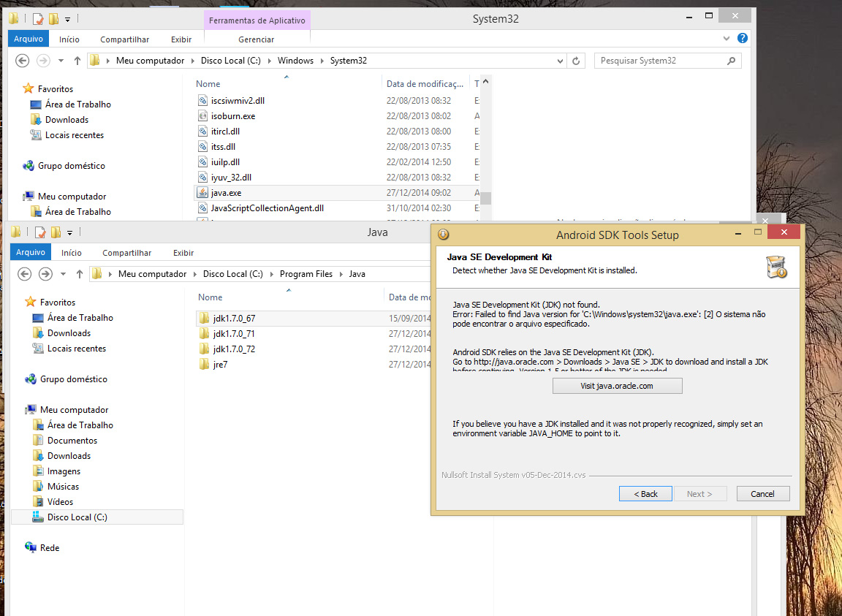The width and height of the screenshot is (842, 616).
Task: Expand Program Files breadcrumb arrow in Java address bar
Action: (x=341, y=274)
